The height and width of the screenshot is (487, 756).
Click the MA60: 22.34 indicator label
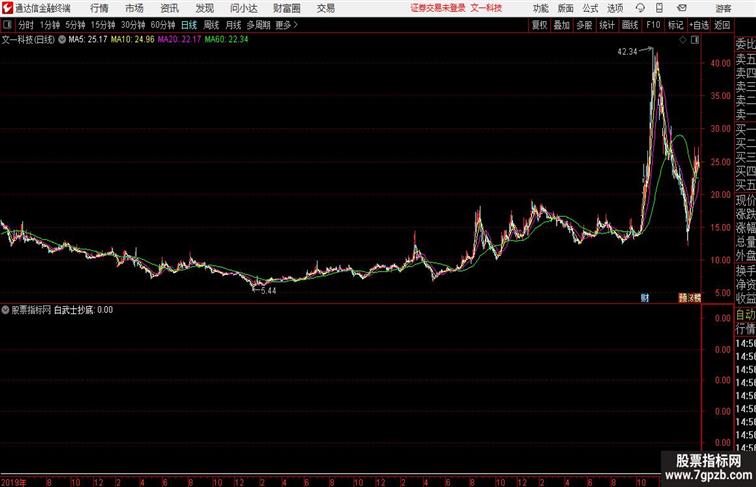tap(226, 40)
